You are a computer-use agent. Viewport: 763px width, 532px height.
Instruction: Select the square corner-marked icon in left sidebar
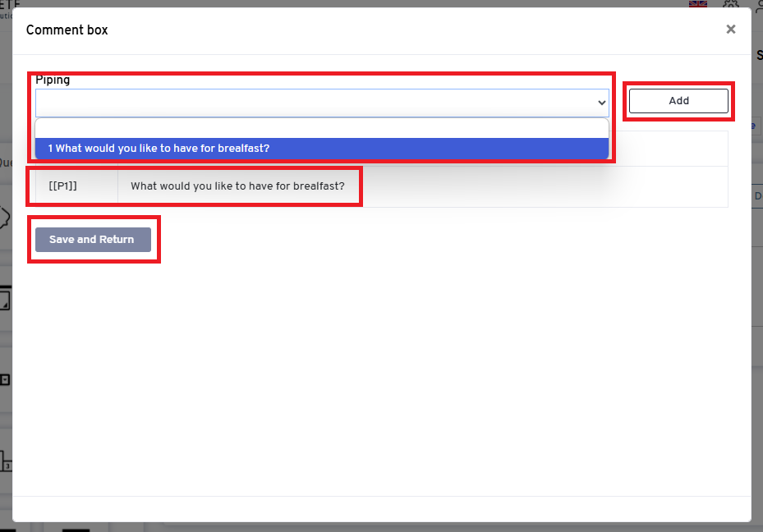[4, 299]
